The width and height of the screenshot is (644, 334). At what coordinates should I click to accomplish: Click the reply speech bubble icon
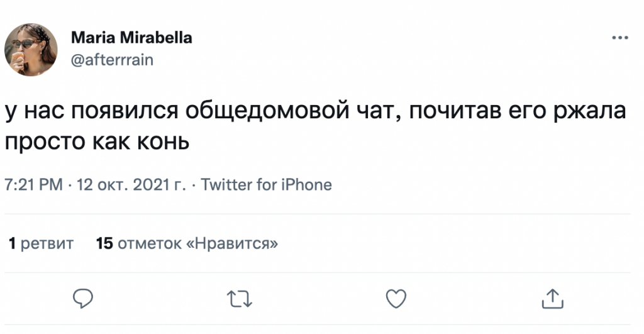coord(83,299)
